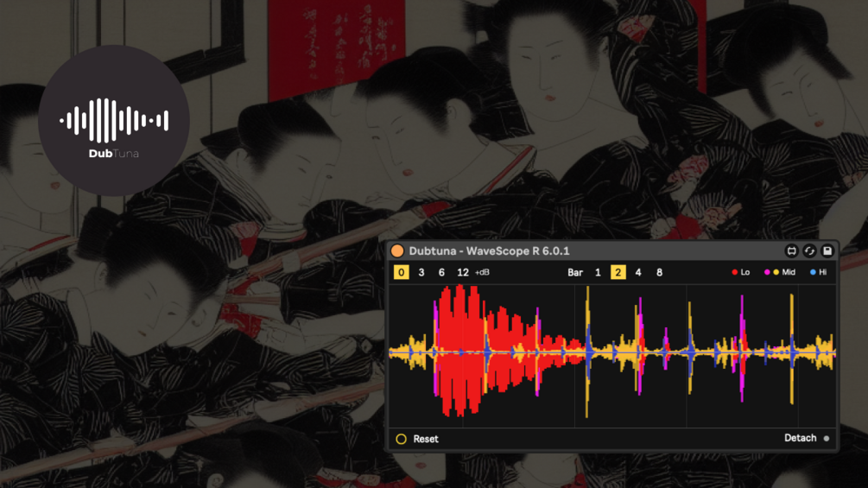Screen dimensions: 868x488
Task: Click the Reset circle toggle
Action: 402,439
